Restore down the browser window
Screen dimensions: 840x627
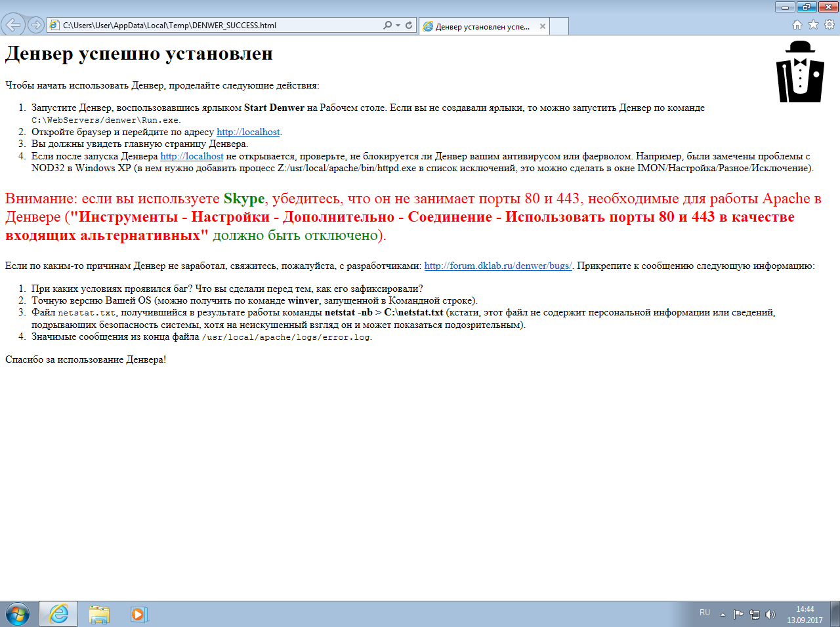807,7
